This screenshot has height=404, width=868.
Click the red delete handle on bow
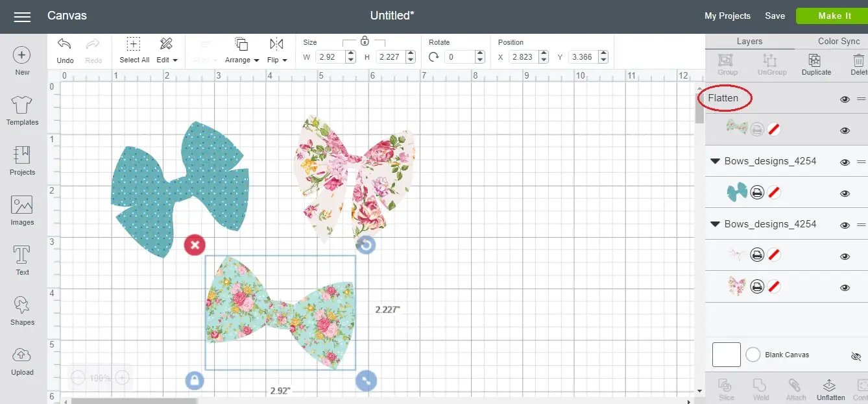click(195, 245)
